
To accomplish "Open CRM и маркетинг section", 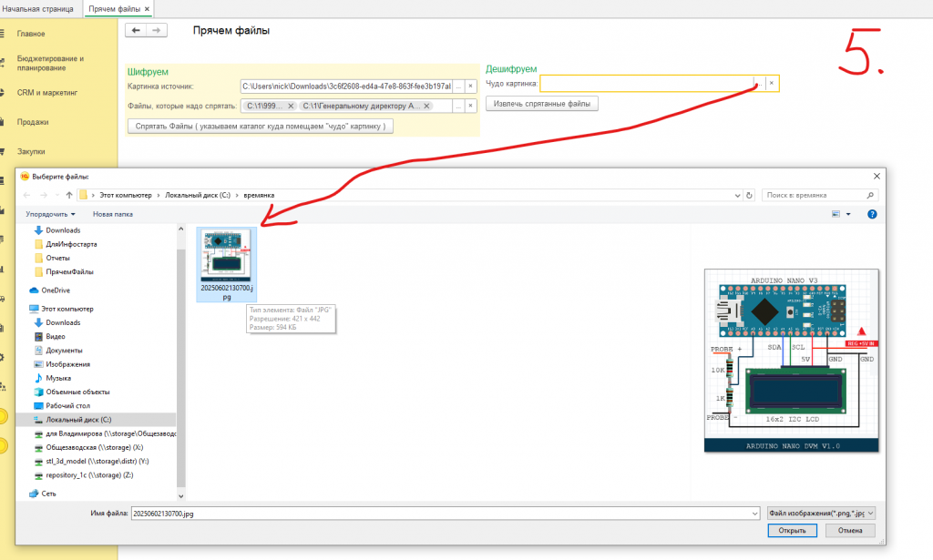I will [47, 93].
